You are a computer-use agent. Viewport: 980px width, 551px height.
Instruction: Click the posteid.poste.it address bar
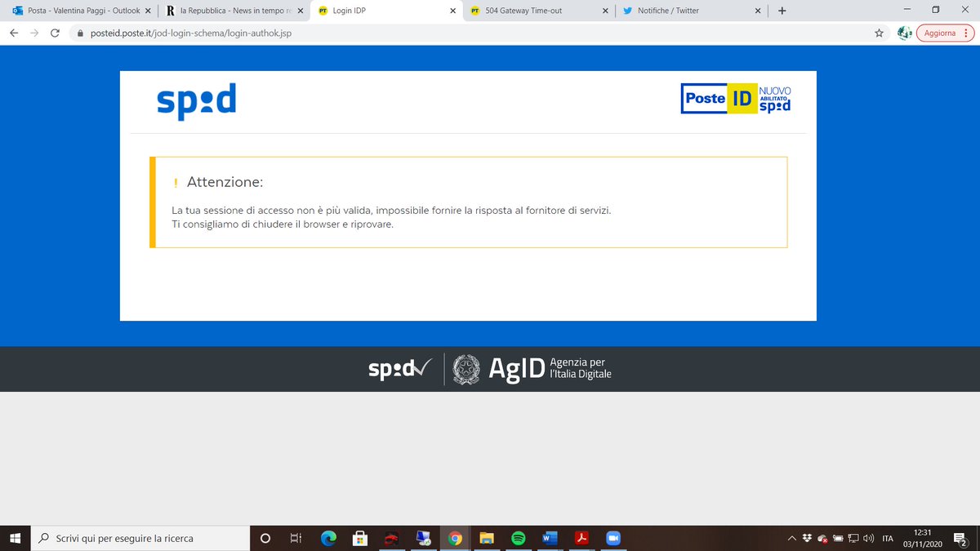coord(470,33)
